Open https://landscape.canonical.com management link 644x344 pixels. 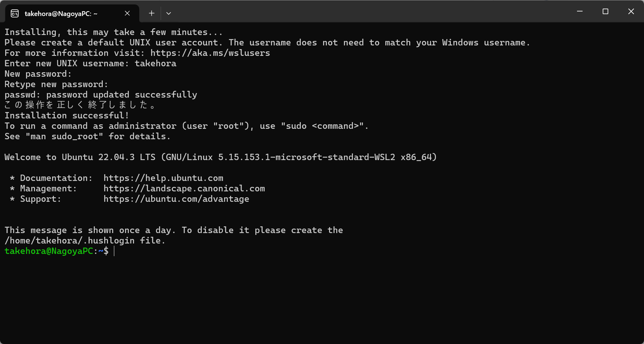point(184,189)
